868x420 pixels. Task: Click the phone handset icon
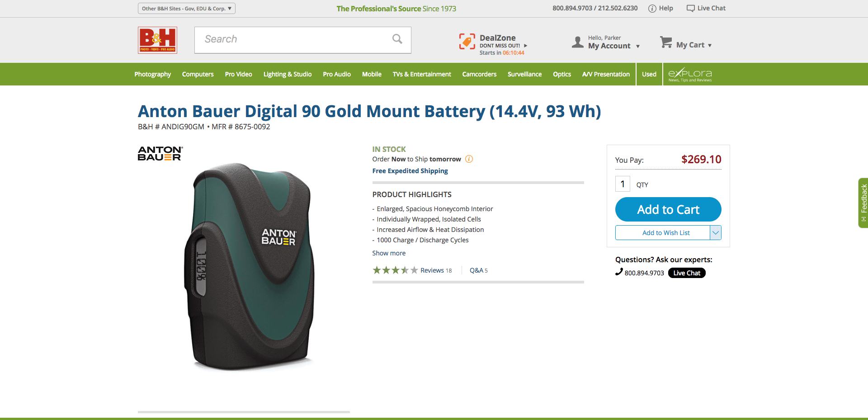click(x=619, y=272)
